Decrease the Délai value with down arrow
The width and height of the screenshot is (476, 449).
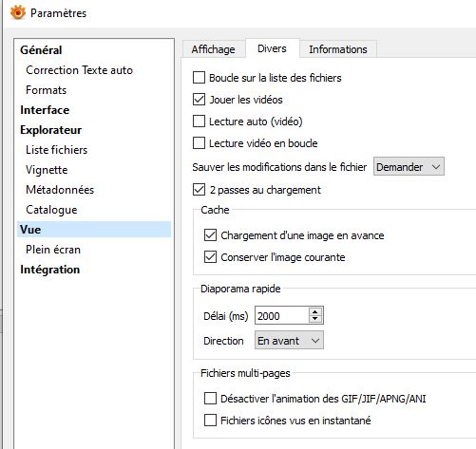tap(314, 319)
